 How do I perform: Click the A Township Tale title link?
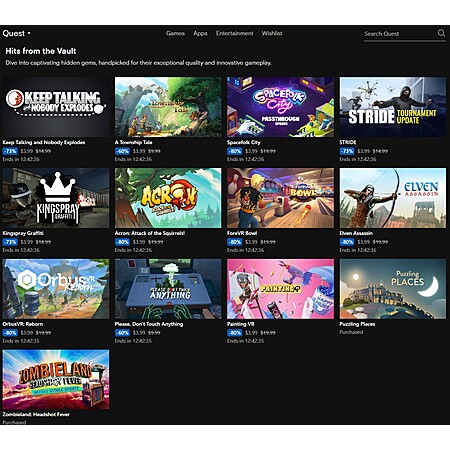pyautogui.click(x=133, y=142)
